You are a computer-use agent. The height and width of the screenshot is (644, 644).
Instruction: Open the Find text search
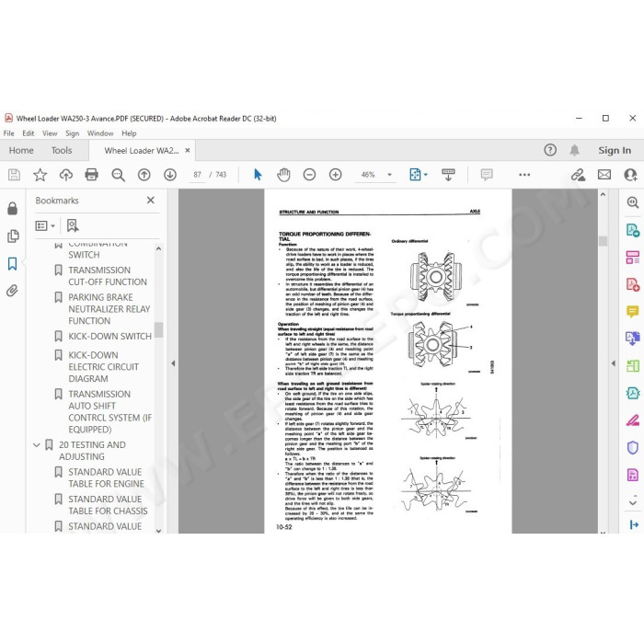point(118,175)
